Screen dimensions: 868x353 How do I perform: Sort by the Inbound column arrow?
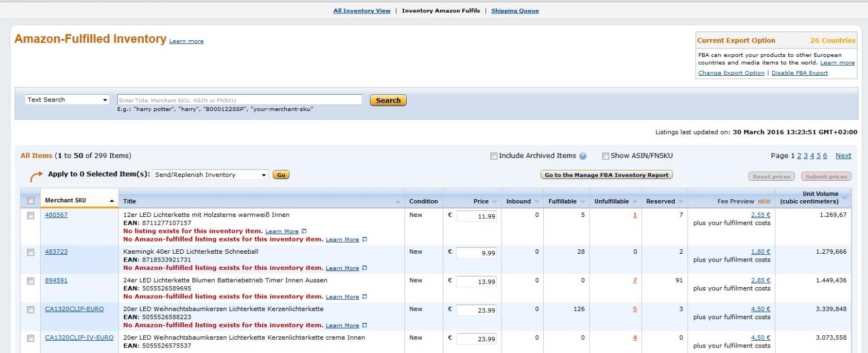pos(537,201)
